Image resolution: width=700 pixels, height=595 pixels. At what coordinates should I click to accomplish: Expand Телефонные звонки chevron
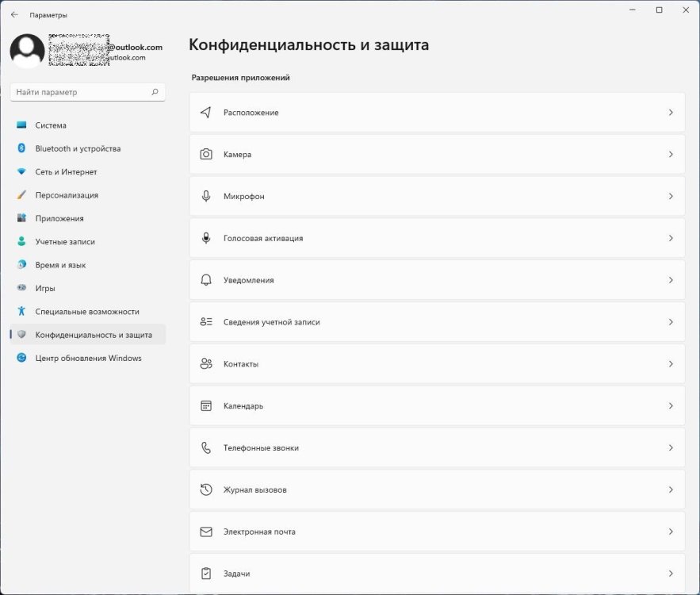(x=671, y=448)
